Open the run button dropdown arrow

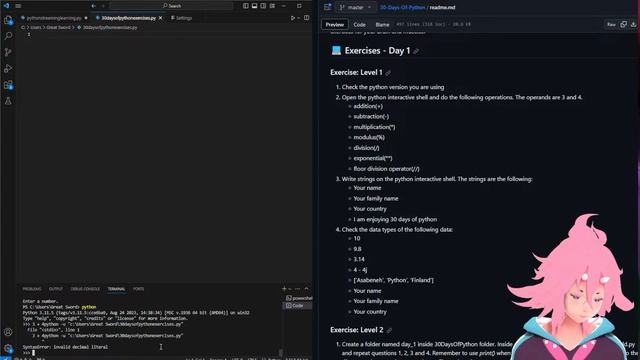tap(298, 18)
